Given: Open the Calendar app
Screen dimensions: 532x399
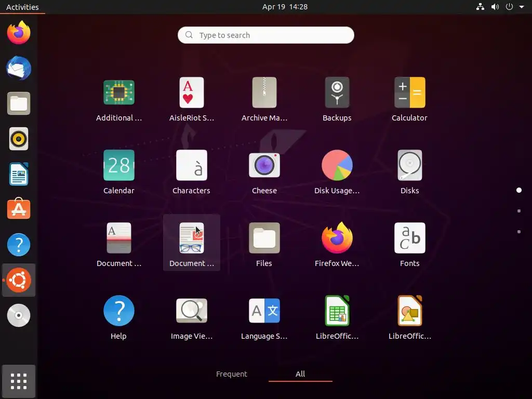Looking at the screenshot, I should pyautogui.click(x=119, y=165).
